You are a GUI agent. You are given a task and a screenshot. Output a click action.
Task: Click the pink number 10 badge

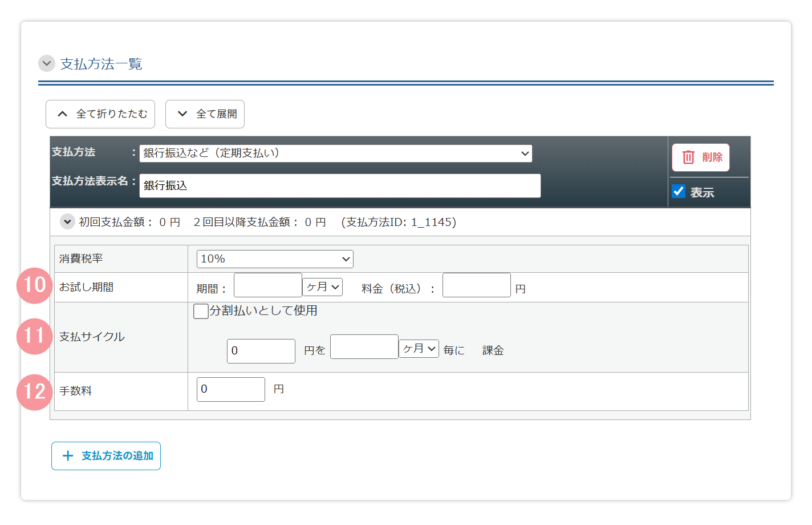coord(35,285)
